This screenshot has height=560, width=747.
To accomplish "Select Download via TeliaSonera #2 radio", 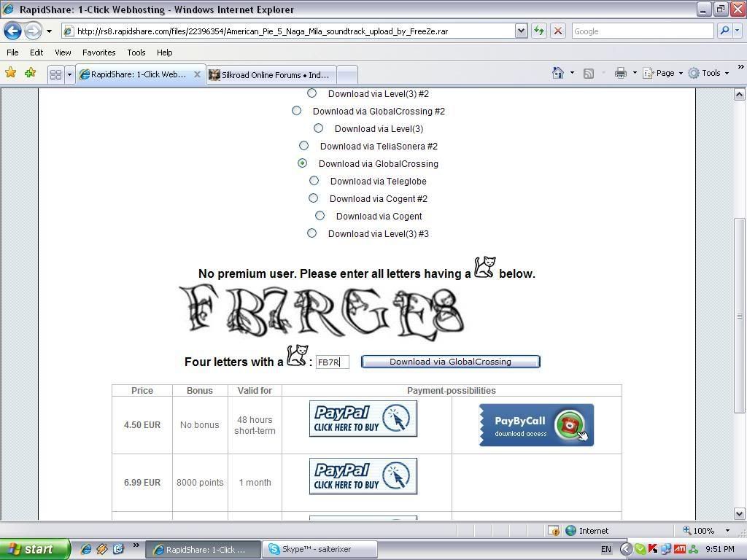I will (x=303, y=146).
